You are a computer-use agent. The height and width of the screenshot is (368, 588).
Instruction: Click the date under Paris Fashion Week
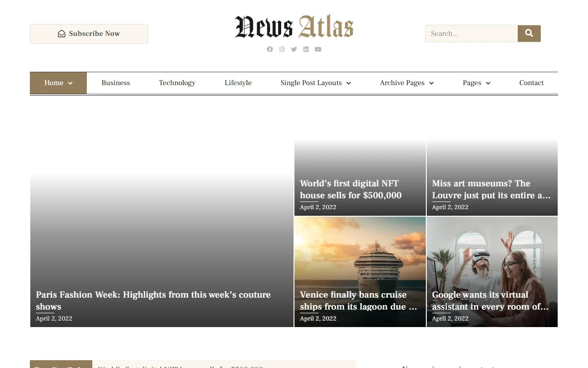(x=54, y=318)
